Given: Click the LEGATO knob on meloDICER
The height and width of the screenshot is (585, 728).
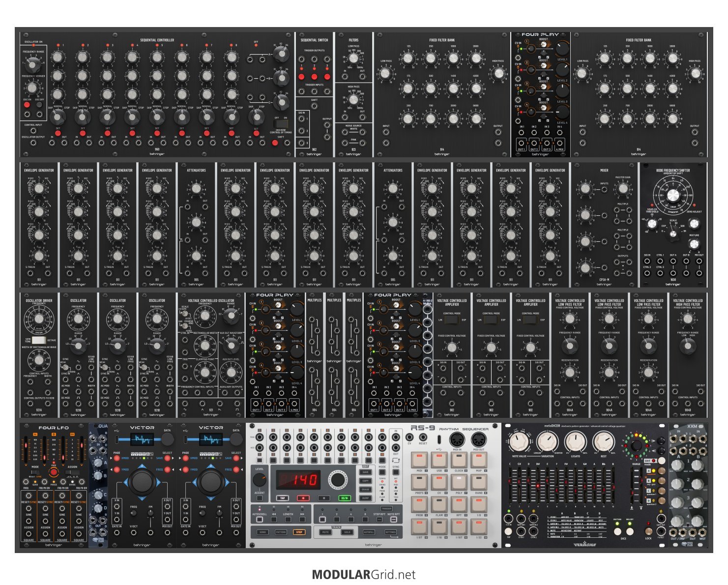Looking at the screenshot, I should click(576, 441).
